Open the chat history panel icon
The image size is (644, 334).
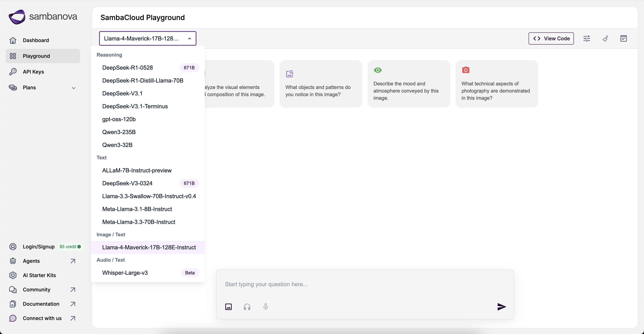pos(623,38)
